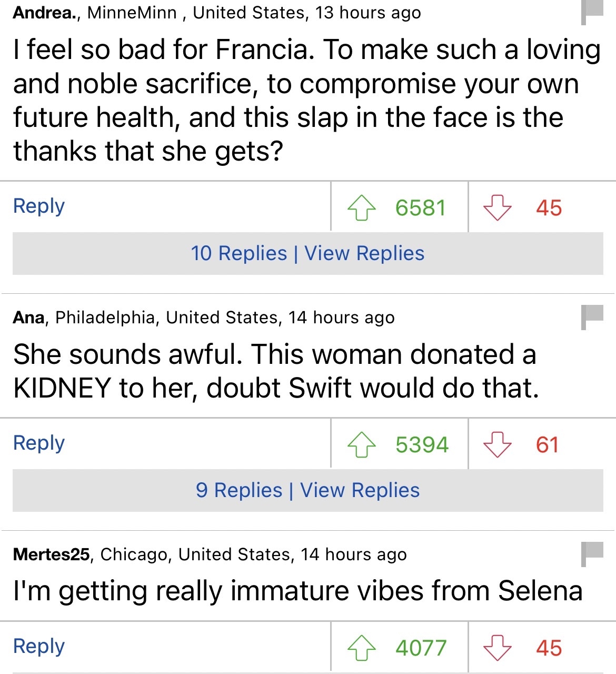Expand the 9 replies to Ana's comment
The image size is (616, 674).
(x=307, y=490)
